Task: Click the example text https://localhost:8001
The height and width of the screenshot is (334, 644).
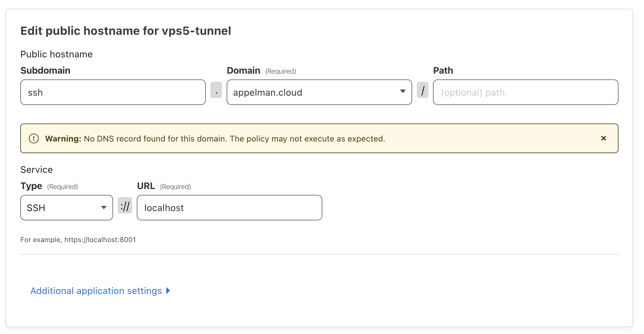Action: pos(78,240)
